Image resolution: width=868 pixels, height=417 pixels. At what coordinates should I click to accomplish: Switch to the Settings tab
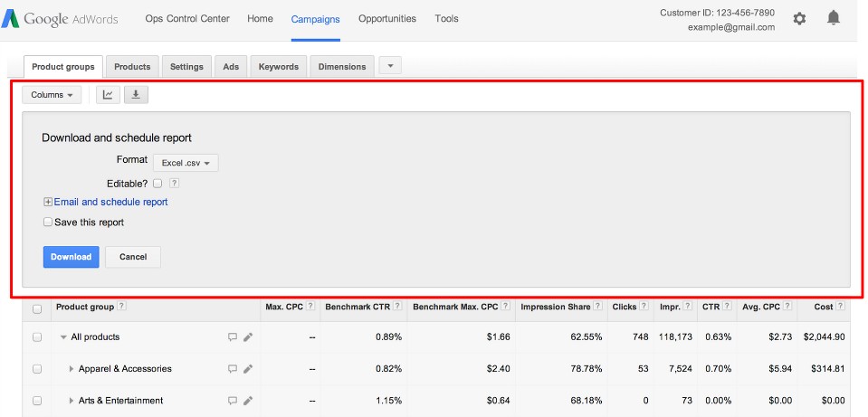(x=186, y=67)
